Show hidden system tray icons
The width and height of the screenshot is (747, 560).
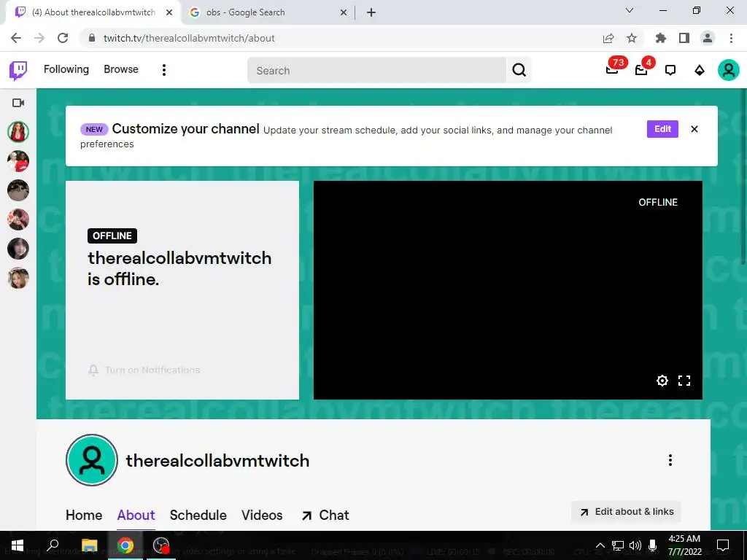(x=600, y=545)
